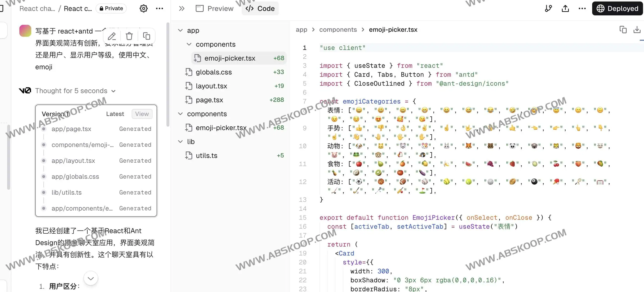Switch to the Preview tab
Screen dimensions: 644x292
(215, 8)
